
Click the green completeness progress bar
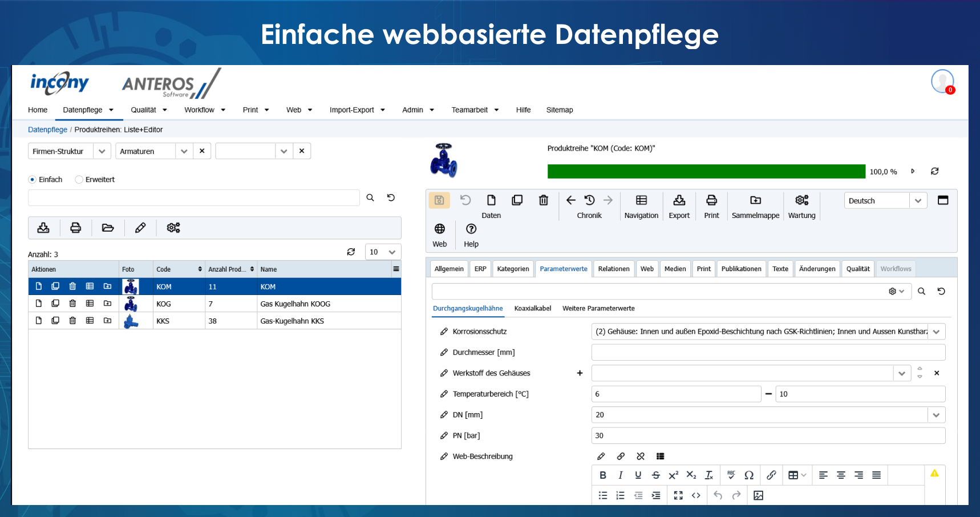click(x=706, y=172)
